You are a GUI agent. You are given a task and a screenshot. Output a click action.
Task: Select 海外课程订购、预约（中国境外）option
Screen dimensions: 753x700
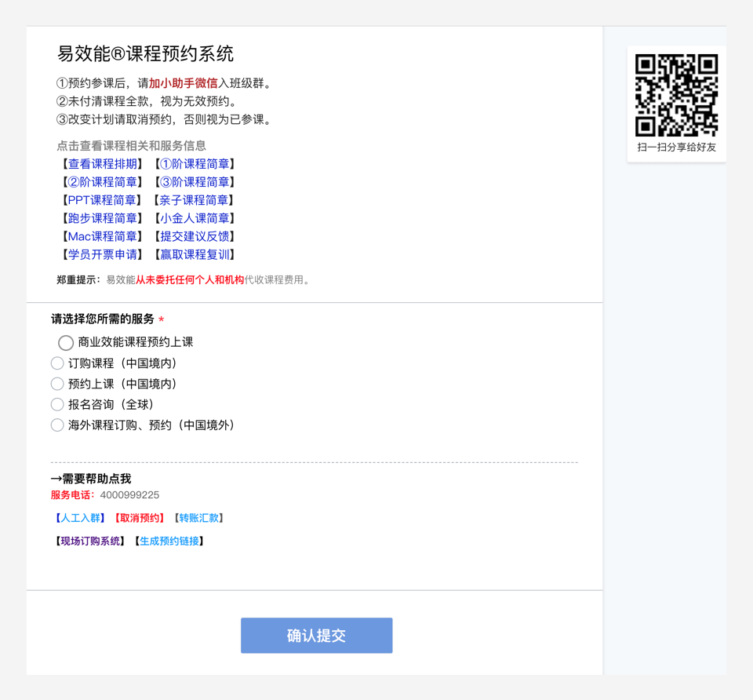[x=57, y=425]
